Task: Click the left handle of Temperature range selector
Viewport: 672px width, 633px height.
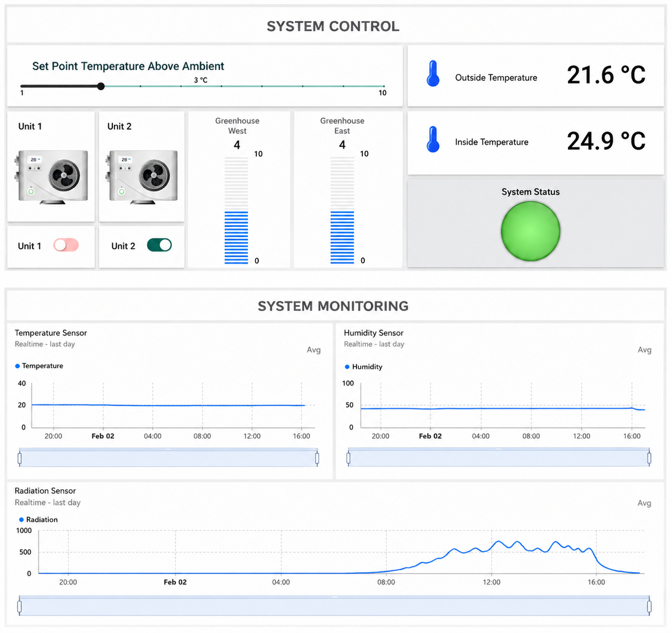Action: (x=20, y=458)
